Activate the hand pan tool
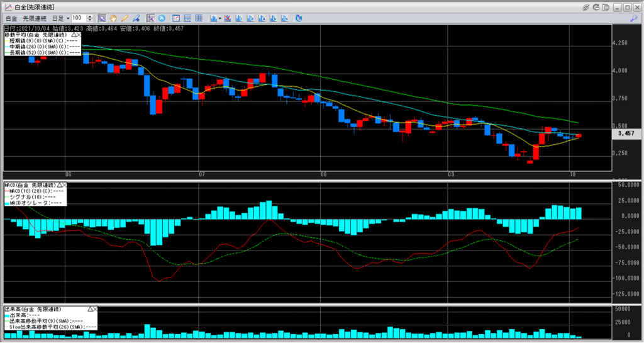Viewport: 644px width, 343px height. [113, 18]
